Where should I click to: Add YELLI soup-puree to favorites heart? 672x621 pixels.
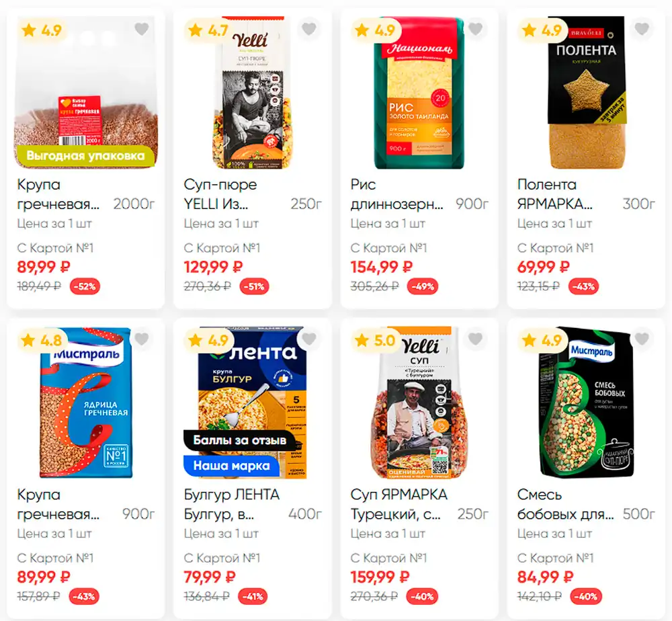[308, 29]
